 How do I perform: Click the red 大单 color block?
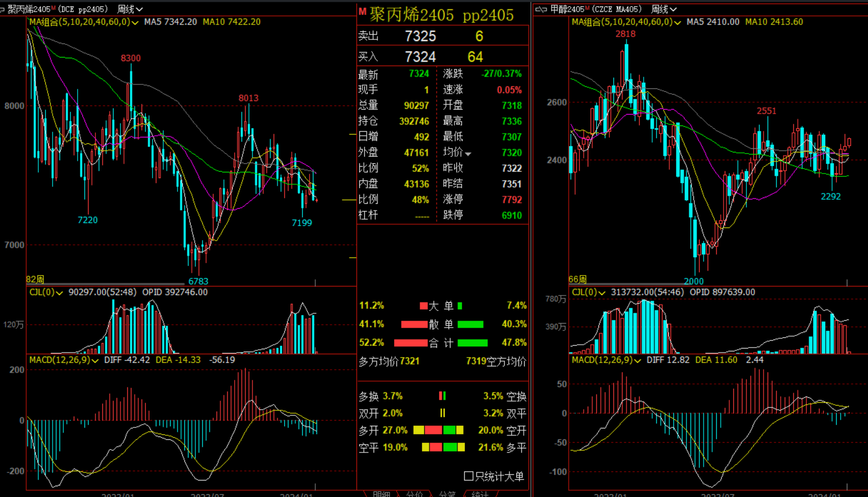point(424,306)
